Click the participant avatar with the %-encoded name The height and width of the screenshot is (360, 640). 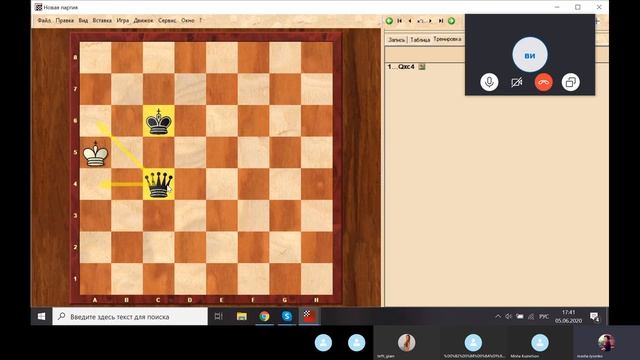tap(473, 342)
